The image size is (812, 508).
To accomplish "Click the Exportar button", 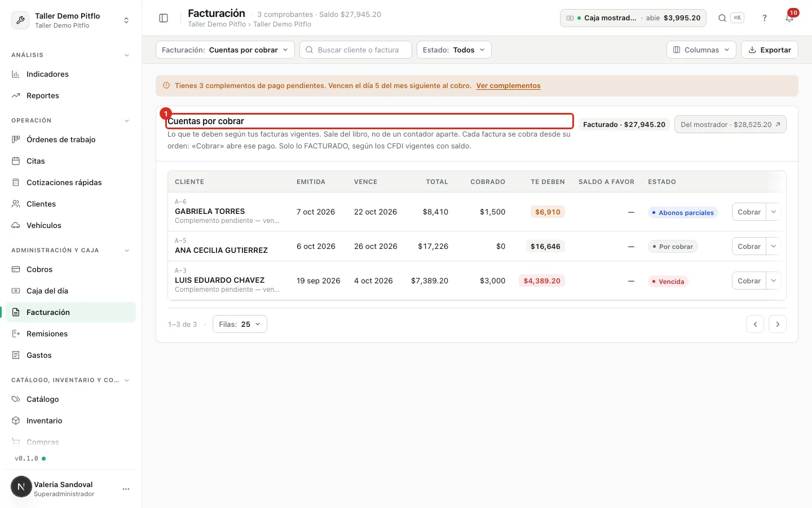I will click(770, 50).
